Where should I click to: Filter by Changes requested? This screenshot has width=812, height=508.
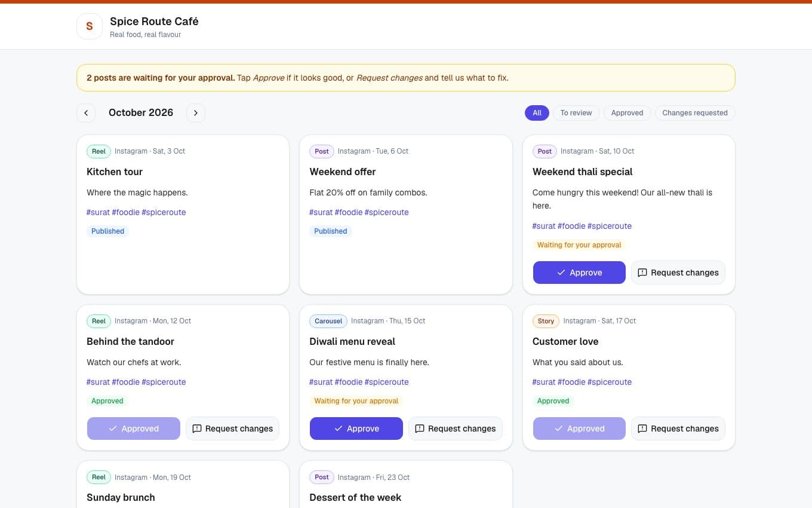pyautogui.click(x=695, y=113)
